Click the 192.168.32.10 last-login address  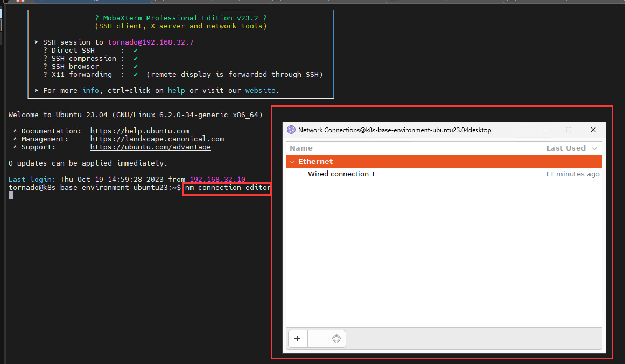[x=217, y=179]
